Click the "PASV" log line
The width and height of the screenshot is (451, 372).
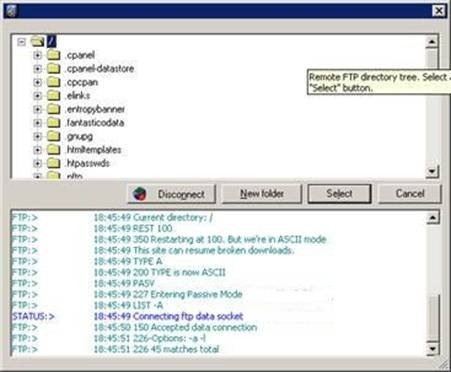tap(124, 283)
